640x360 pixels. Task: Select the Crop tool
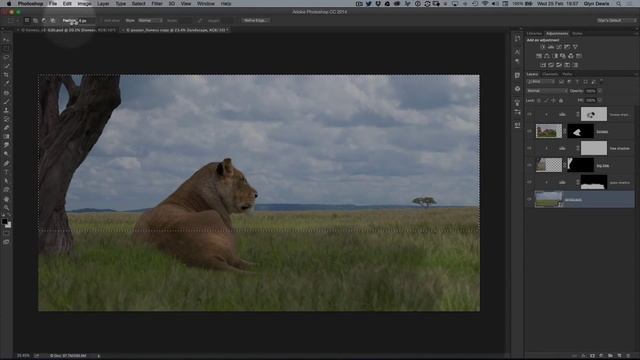6,75
